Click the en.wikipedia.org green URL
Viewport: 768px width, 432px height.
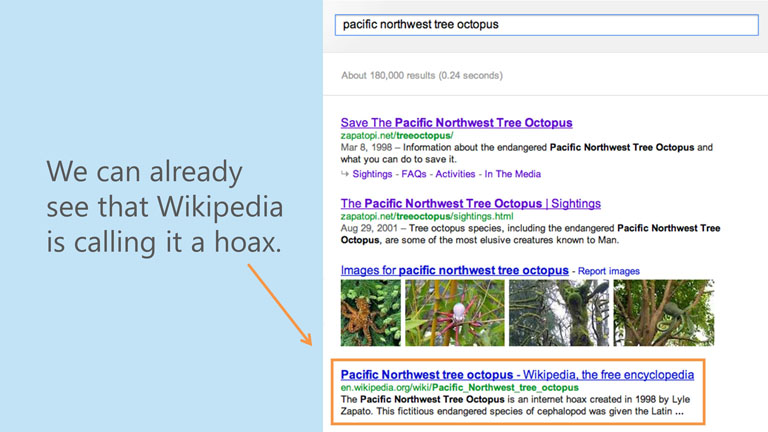click(x=459, y=387)
